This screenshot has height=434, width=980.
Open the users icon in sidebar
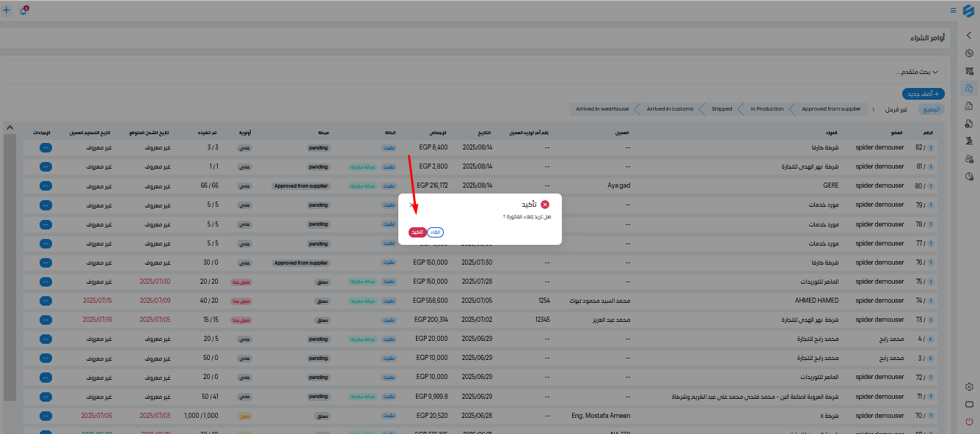(969, 158)
